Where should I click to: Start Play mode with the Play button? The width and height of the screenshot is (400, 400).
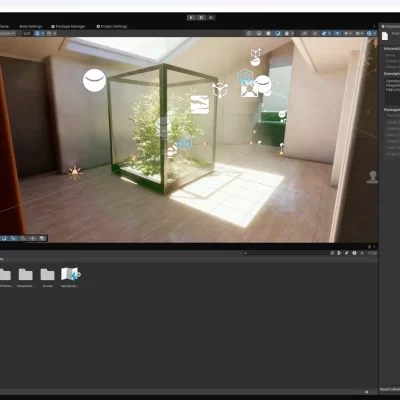click(191, 17)
